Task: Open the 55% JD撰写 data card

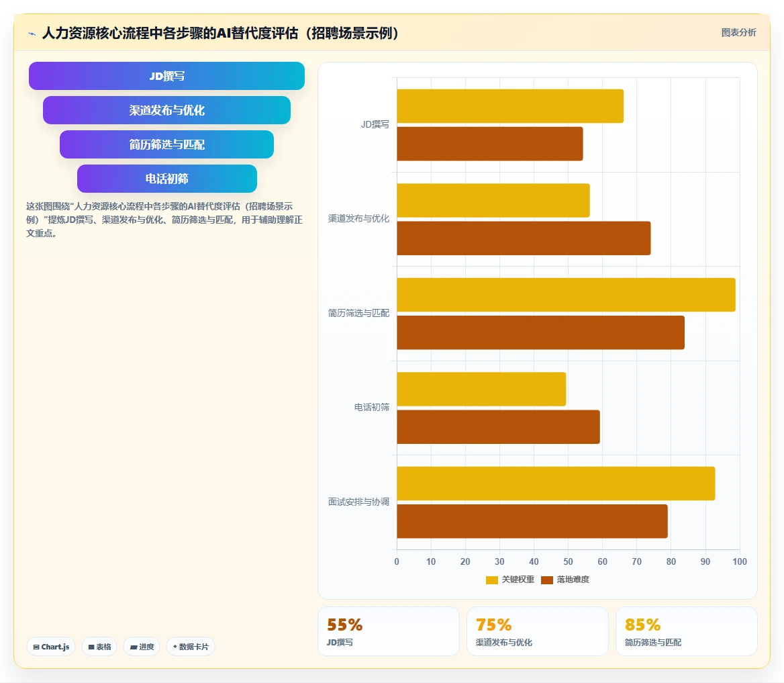Action: (x=389, y=631)
